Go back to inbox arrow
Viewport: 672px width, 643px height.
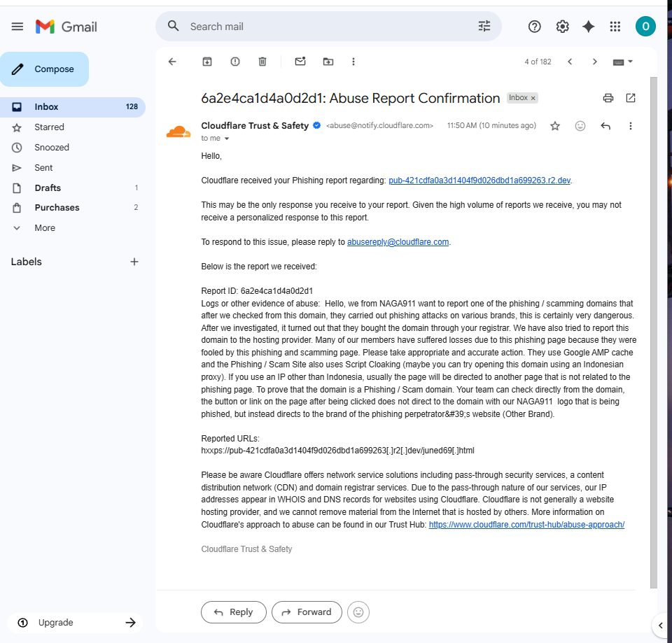(x=172, y=62)
